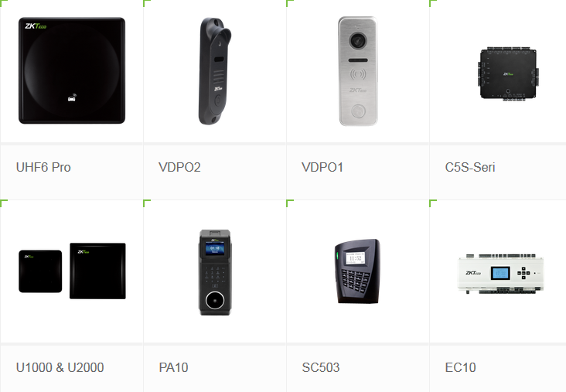Open the VDPO1 product title link
This screenshot has height=392, width=566.
click(322, 167)
